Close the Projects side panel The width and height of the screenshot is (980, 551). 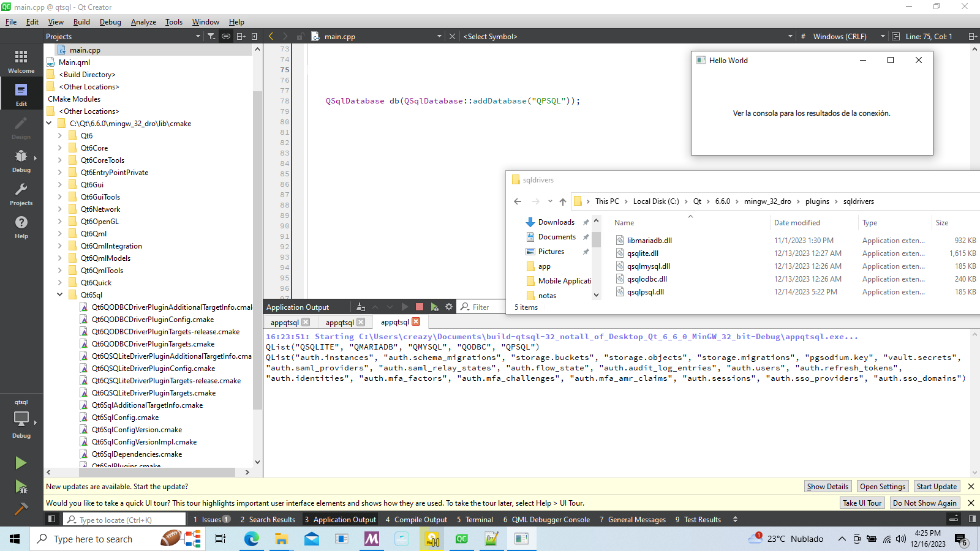[x=255, y=36]
